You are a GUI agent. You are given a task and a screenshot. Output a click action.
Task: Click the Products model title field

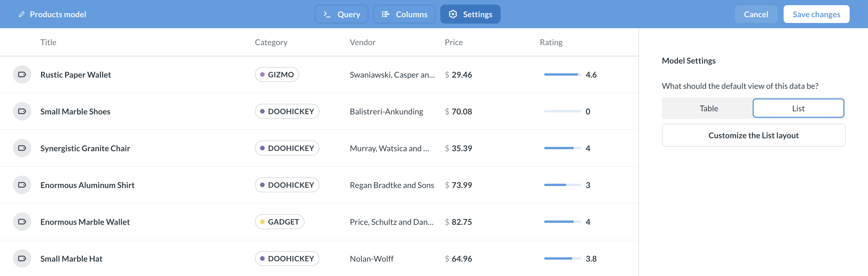coord(58,14)
